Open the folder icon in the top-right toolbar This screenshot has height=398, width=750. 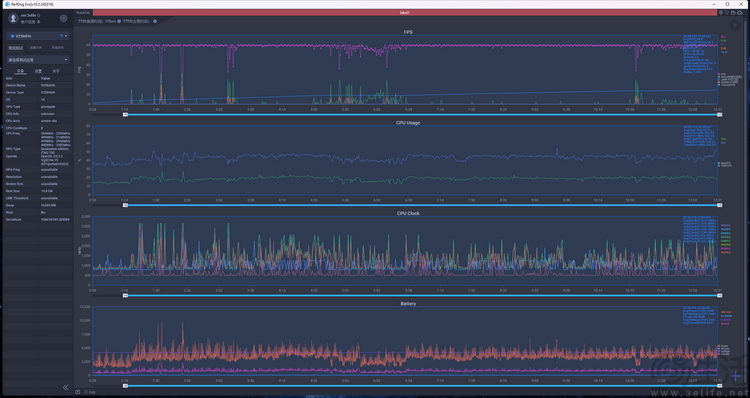click(x=733, y=13)
